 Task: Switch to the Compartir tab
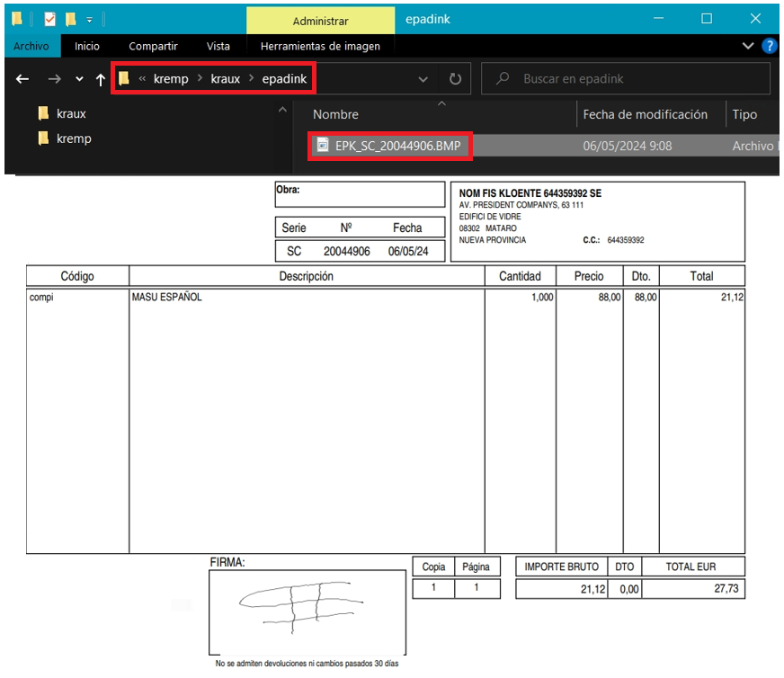153,46
